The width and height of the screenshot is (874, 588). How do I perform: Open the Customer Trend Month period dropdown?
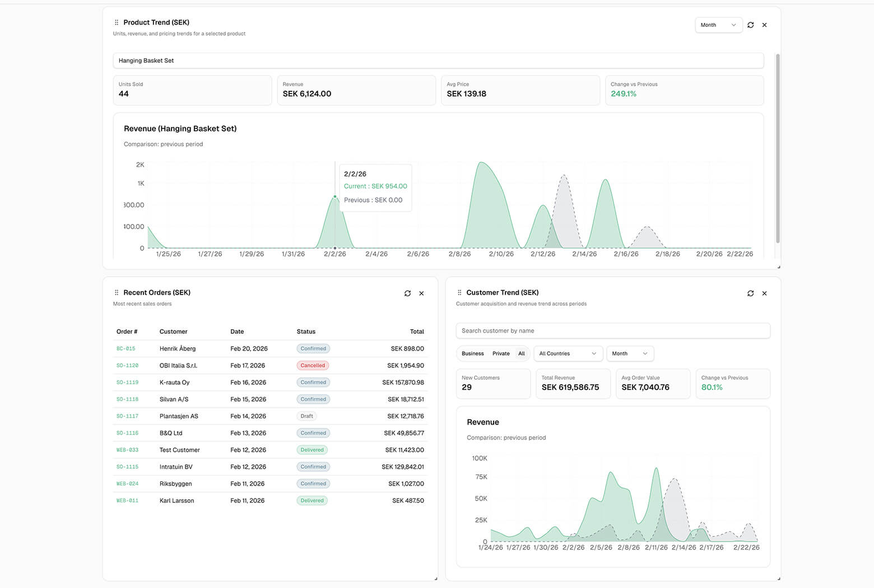coord(630,353)
